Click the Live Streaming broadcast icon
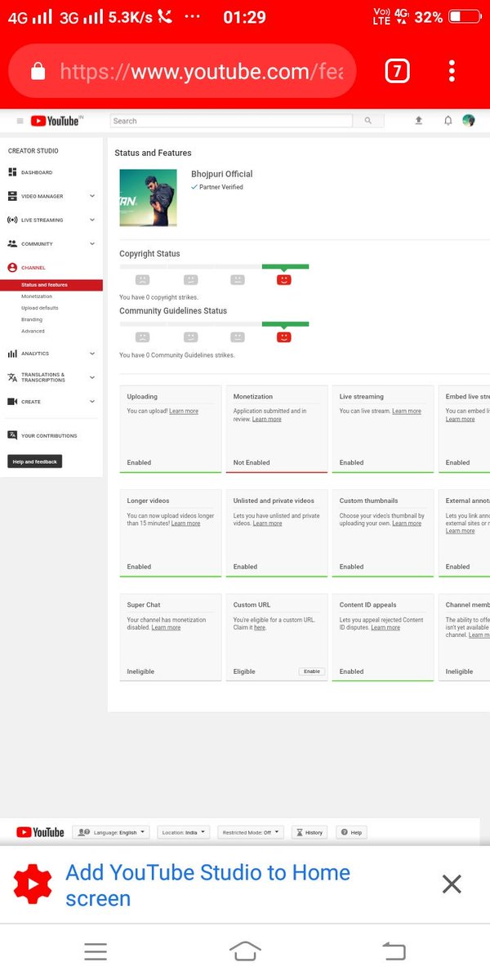 coord(12,220)
